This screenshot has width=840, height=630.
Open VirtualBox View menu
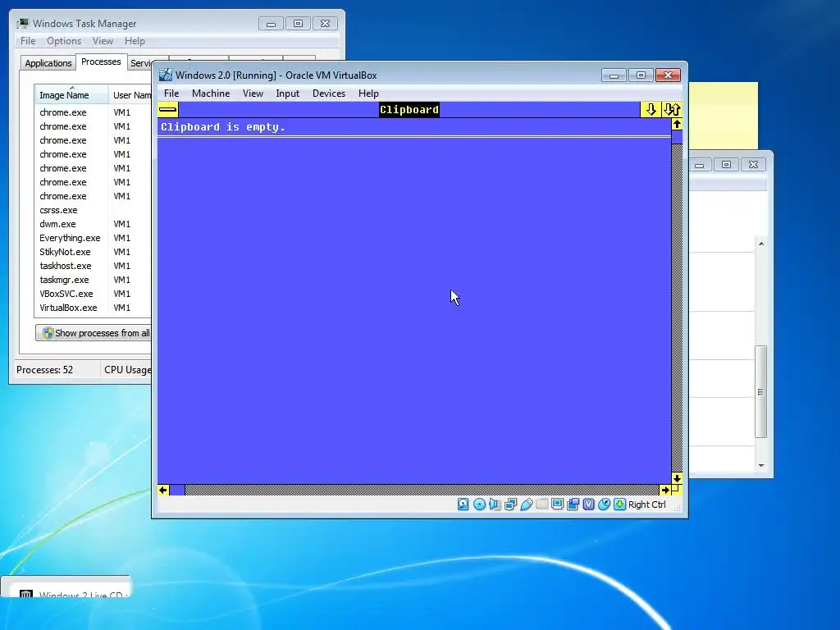[253, 94]
